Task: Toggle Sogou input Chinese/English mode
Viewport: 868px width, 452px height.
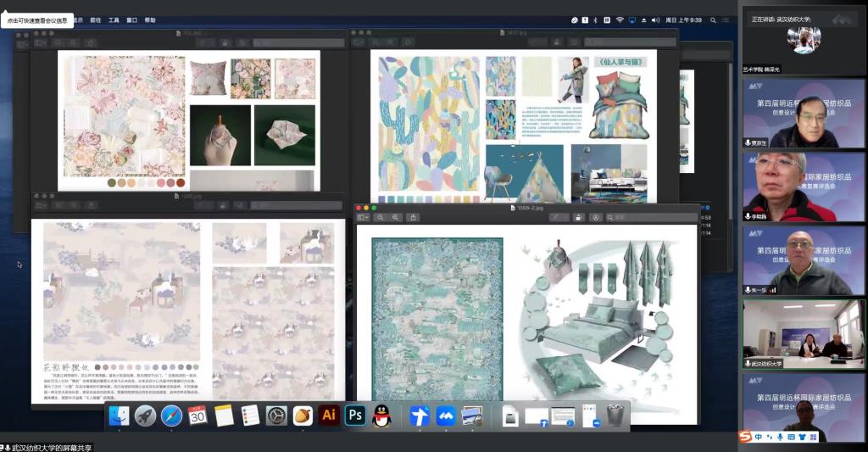Action: [759, 438]
